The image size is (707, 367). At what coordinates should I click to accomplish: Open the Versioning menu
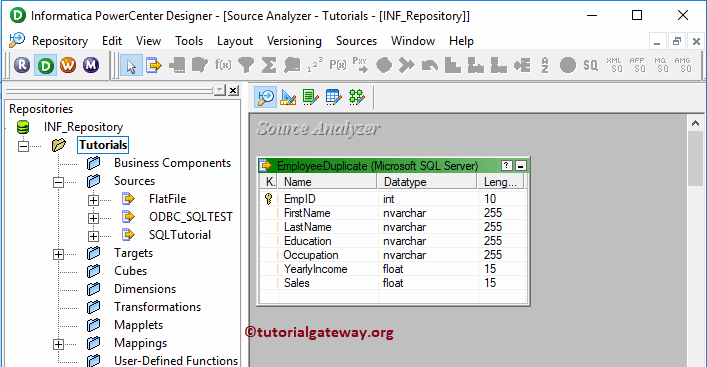pyautogui.click(x=294, y=41)
